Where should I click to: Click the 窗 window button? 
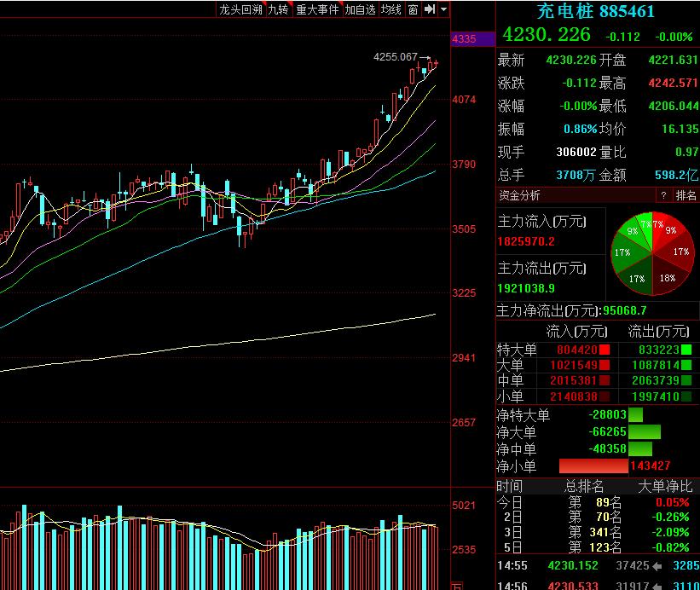coord(413,9)
